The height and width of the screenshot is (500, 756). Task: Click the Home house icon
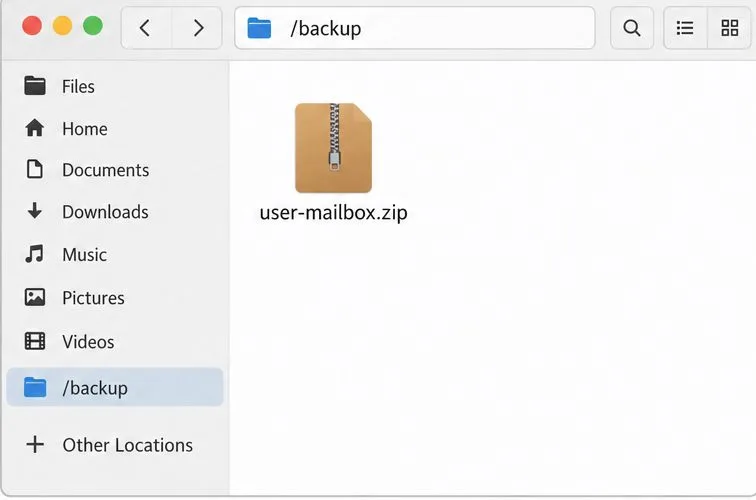pyautogui.click(x=35, y=128)
